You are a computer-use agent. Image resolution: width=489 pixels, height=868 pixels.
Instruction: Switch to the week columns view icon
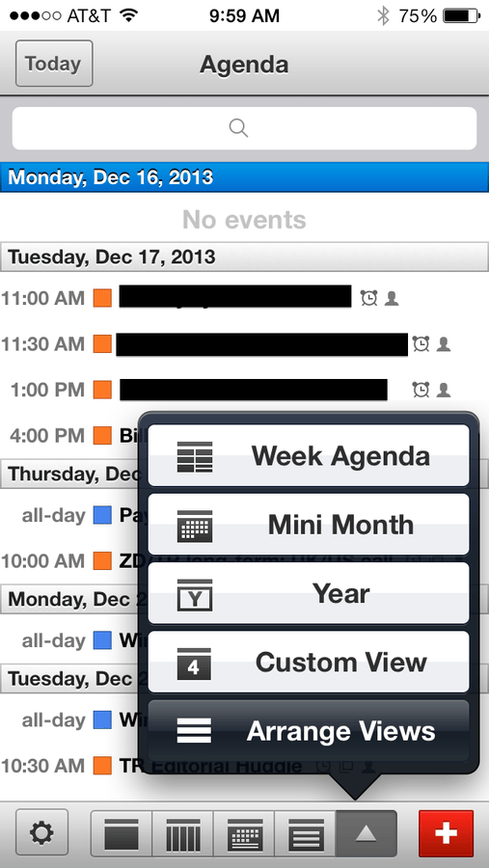coord(182,833)
